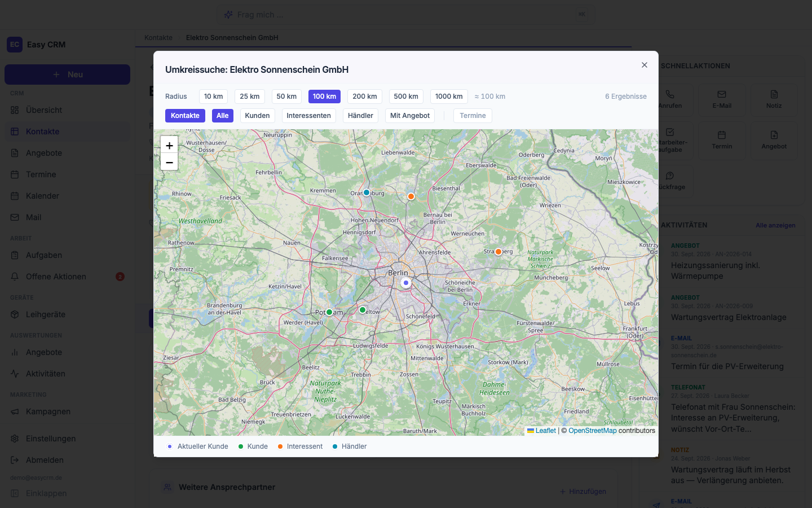Viewport: 812px width, 508px height.
Task: Open Termine in the sidebar
Action: (x=67, y=174)
